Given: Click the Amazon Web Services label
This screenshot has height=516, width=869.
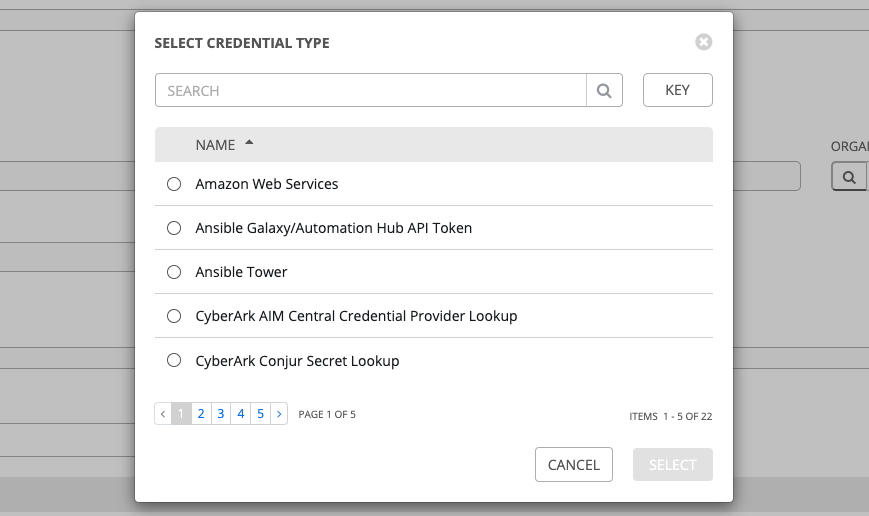Looking at the screenshot, I should (x=267, y=184).
